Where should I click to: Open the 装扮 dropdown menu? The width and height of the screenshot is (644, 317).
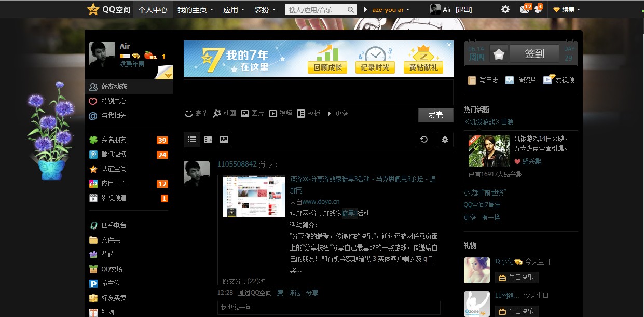(x=265, y=9)
